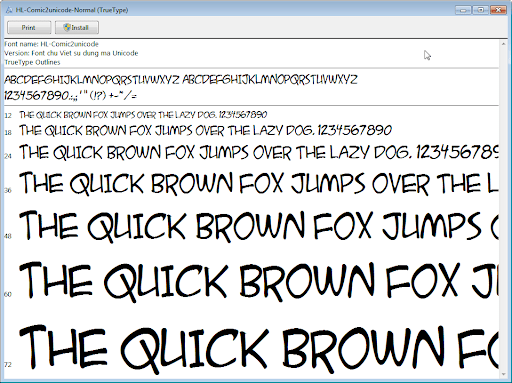The image size is (512, 383).
Task: Click the '36' size label
Action: pos(8,190)
